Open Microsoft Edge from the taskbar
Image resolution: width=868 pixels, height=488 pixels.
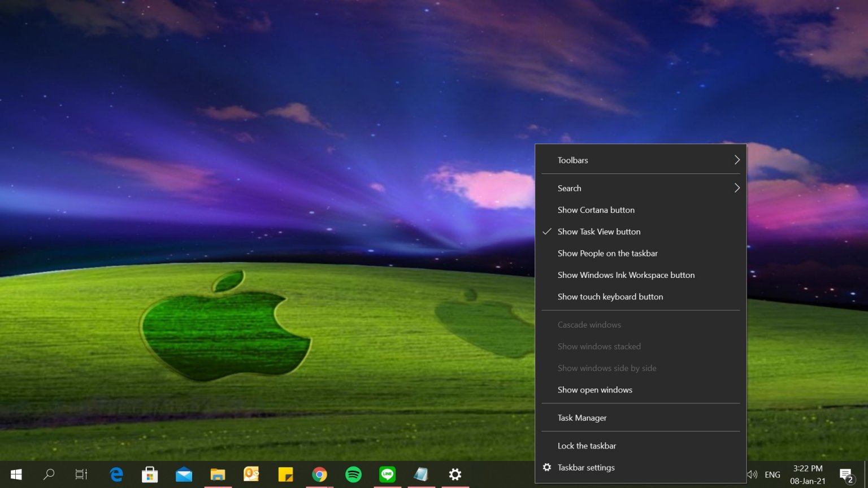[x=116, y=474]
